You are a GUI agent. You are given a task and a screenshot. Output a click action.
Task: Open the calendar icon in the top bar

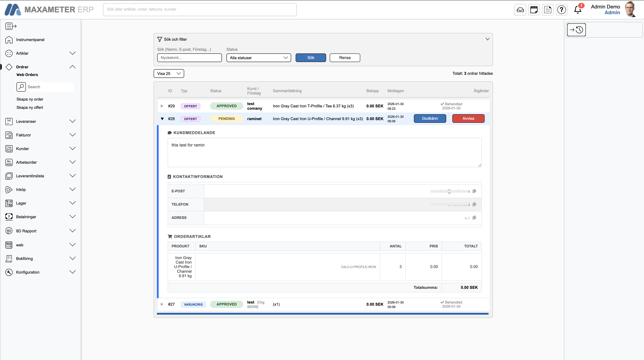coord(534,10)
